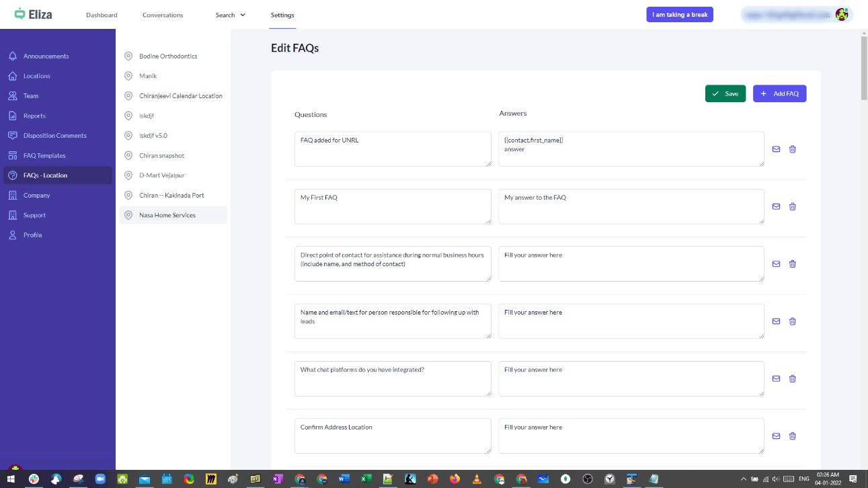Image resolution: width=868 pixels, height=488 pixels.
Task: Delete the 'FAQ added for UNRL' row via its trash icon
Action: 792,149
